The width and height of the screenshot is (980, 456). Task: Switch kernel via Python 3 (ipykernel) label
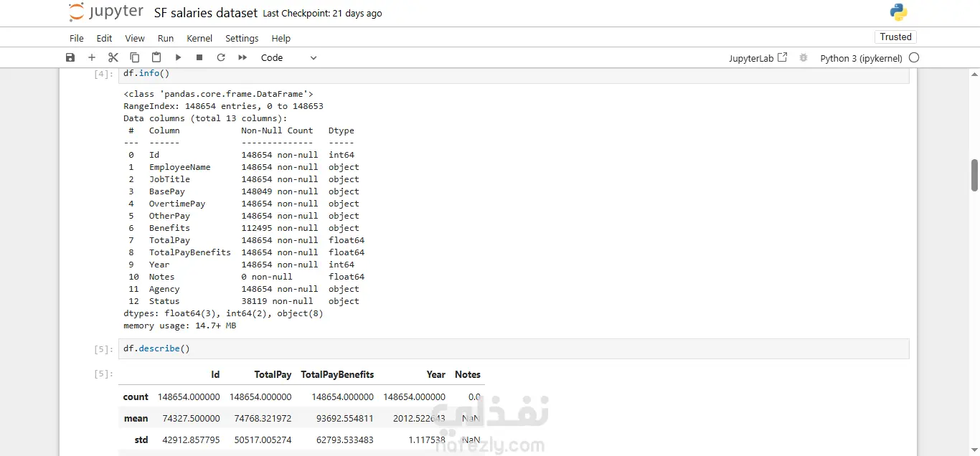click(861, 58)
